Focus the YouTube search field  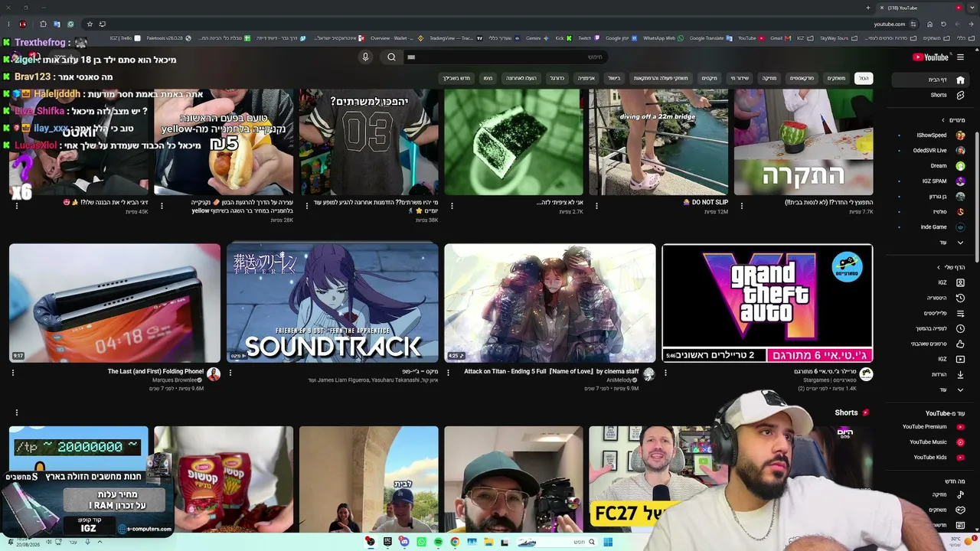pyautogui.click(x=505, y=57)
